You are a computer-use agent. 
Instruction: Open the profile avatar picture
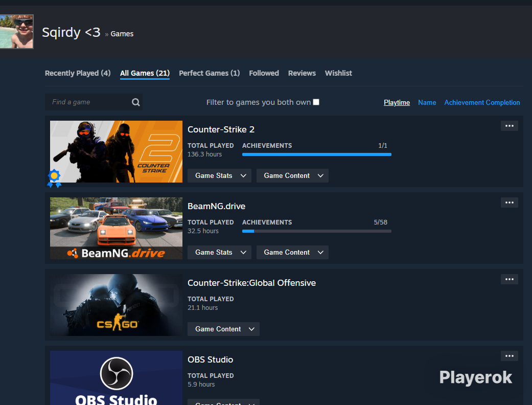click(x=17, y=32)
